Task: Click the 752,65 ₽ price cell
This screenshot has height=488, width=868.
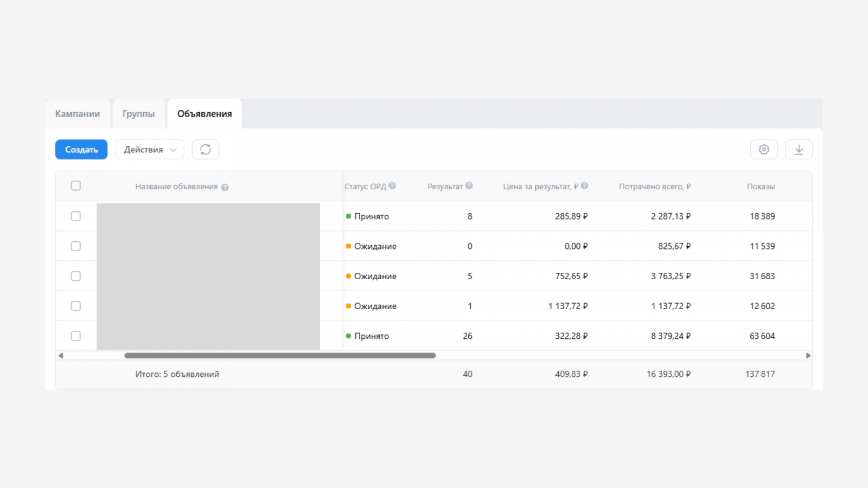Action: [571, 276]
